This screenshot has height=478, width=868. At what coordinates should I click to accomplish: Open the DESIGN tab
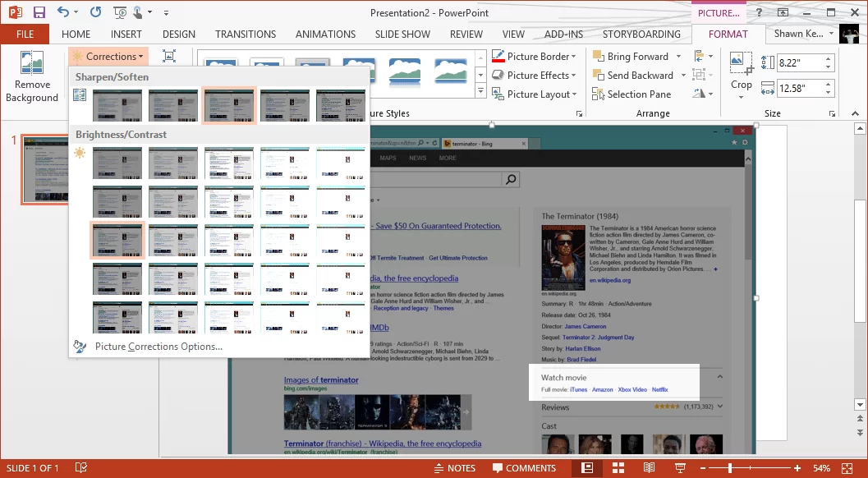point(179,34)
